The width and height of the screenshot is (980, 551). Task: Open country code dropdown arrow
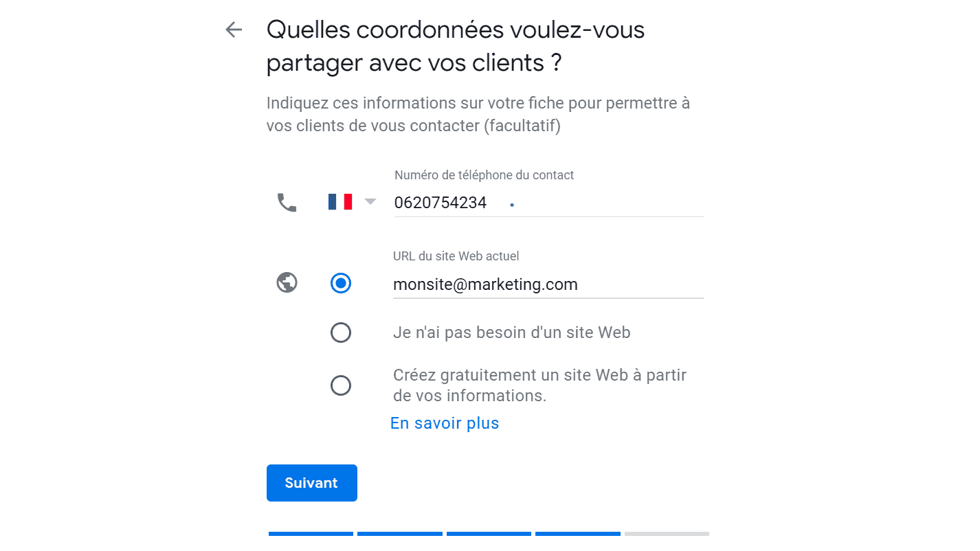tap(370, 201)
